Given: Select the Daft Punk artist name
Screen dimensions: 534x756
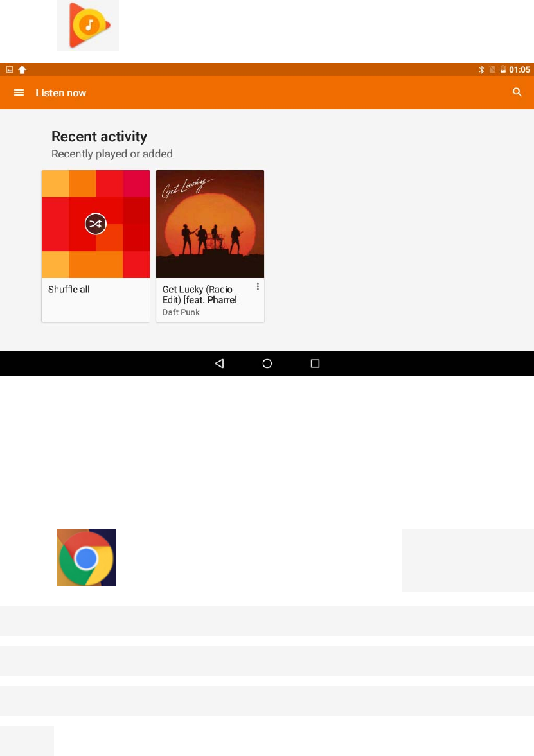Looking at the screenshot, I should click(x=181, y=312).
